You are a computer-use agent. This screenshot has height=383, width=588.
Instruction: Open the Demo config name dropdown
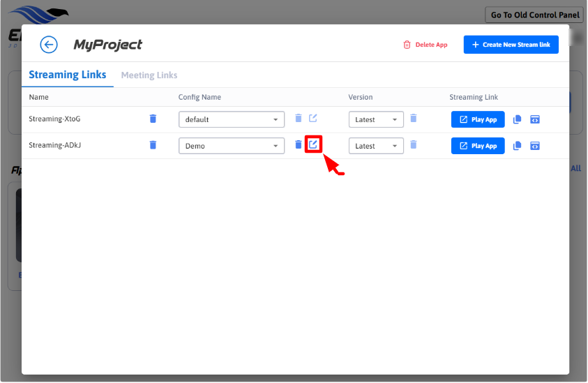[231, 146]
